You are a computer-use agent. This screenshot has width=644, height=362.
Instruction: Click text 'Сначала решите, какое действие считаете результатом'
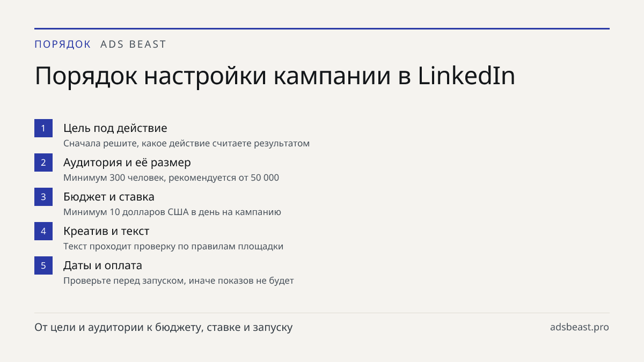coord(187,144)
